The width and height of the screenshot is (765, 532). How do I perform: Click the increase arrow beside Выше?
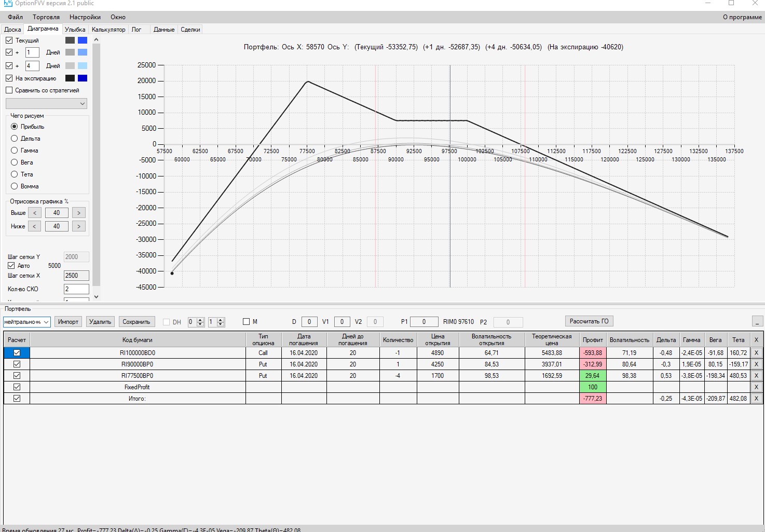pyautogui.click(x=79, y=213)
